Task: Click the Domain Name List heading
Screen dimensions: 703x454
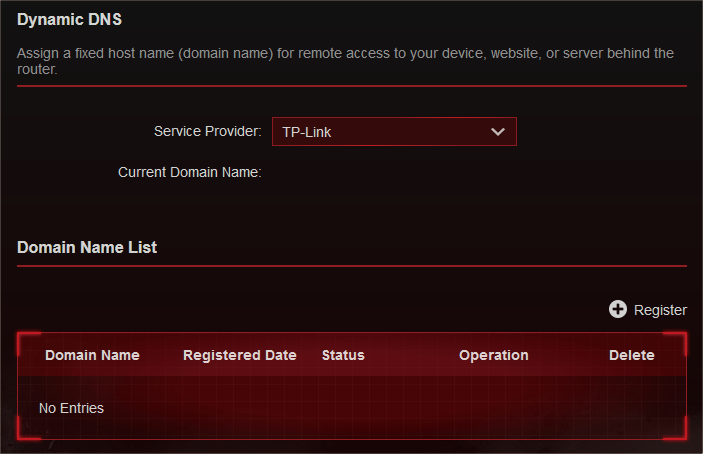Action: point(87,247)
